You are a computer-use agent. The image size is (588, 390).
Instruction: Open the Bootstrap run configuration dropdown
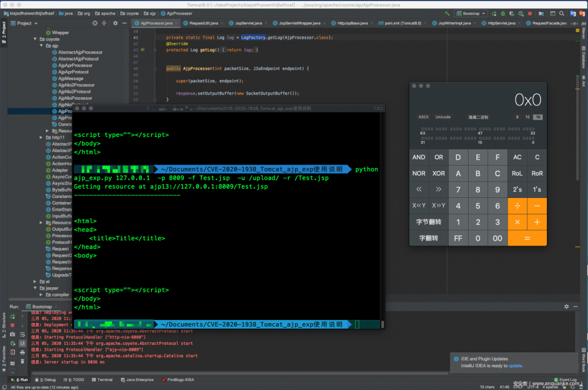pyautogui.click(x=472, y=13)
